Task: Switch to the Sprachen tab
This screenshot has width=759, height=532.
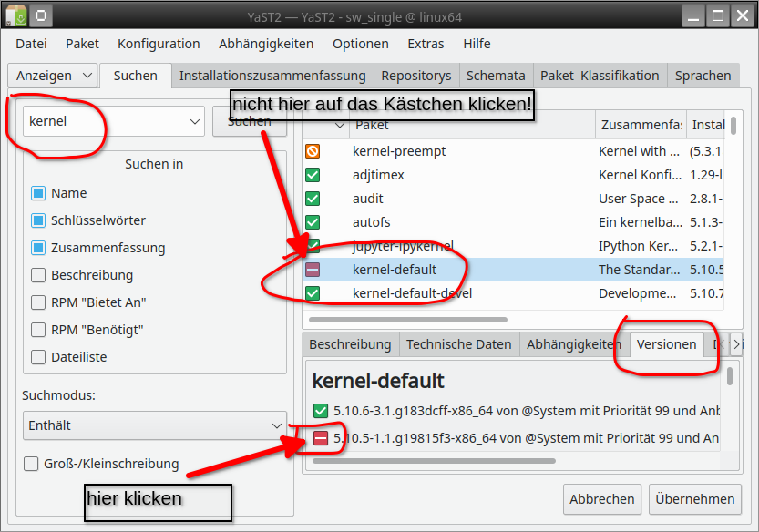Action: (703, 76)
